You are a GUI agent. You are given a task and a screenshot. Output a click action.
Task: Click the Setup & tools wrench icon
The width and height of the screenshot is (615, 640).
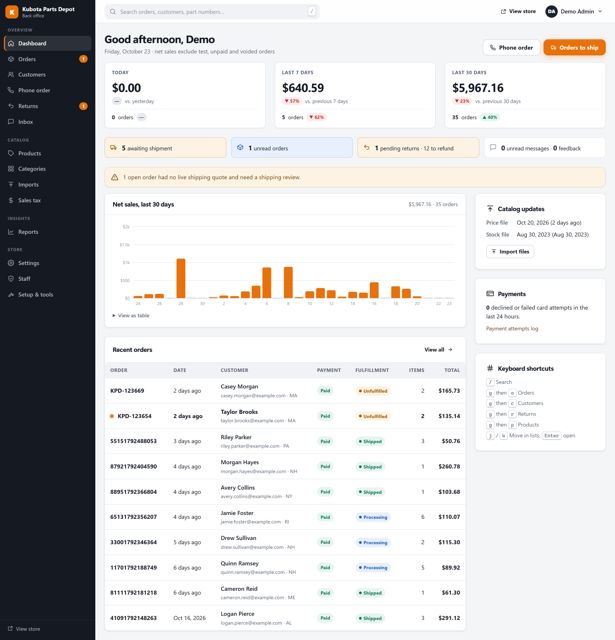(11, 294)
